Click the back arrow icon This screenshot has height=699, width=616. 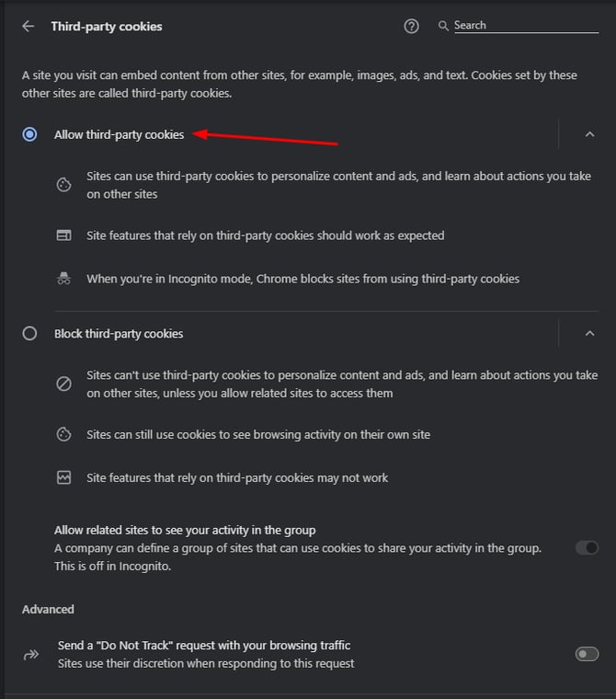[x=29, y=27]
